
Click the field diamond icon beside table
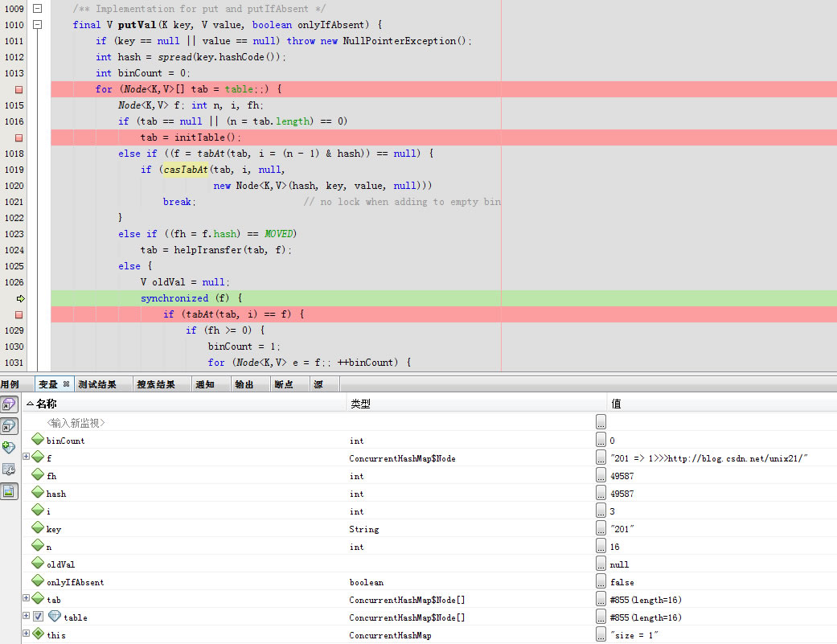click(x=55, y=616)
